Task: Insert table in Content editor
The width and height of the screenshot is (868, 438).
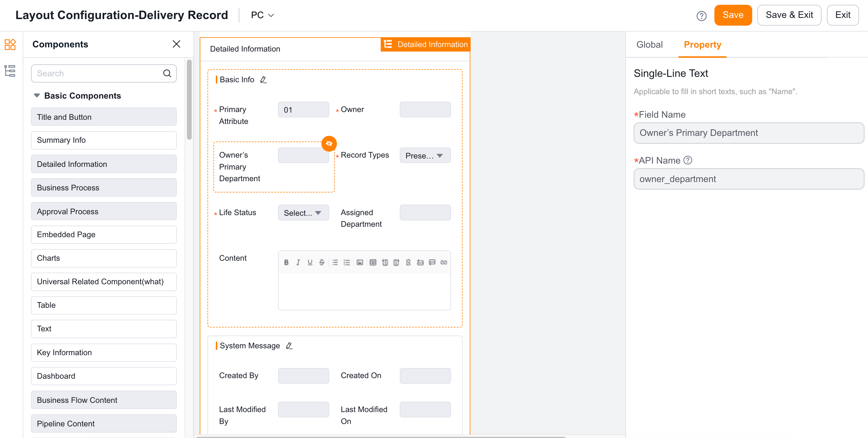Action: [x=373, y=262]
